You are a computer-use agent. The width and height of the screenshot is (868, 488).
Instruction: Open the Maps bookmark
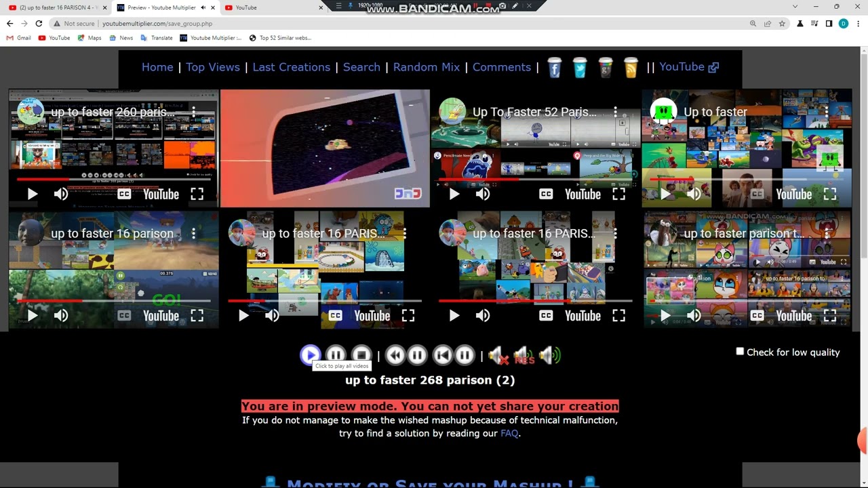click(x=90, y=38)
